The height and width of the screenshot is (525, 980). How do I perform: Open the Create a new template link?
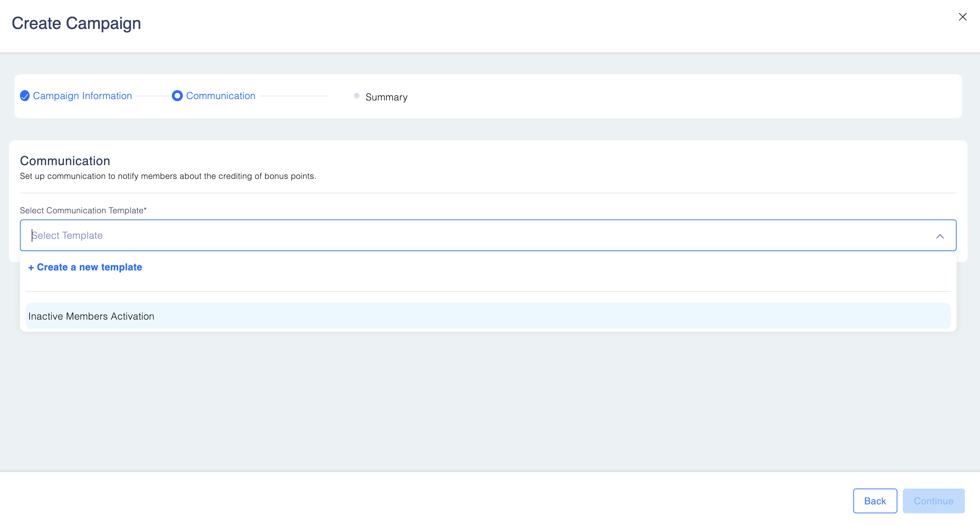pyautogui.click(x=89, y=267)
